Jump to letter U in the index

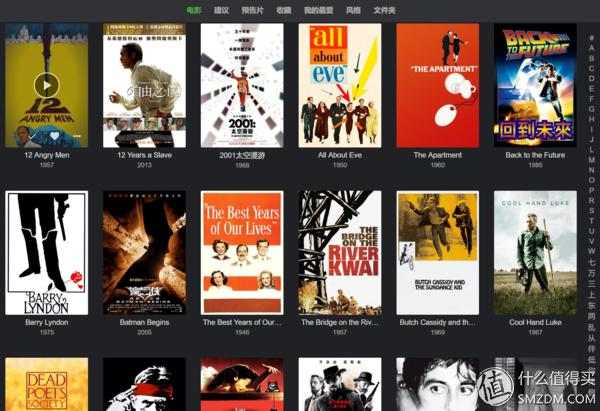(592, 231)
